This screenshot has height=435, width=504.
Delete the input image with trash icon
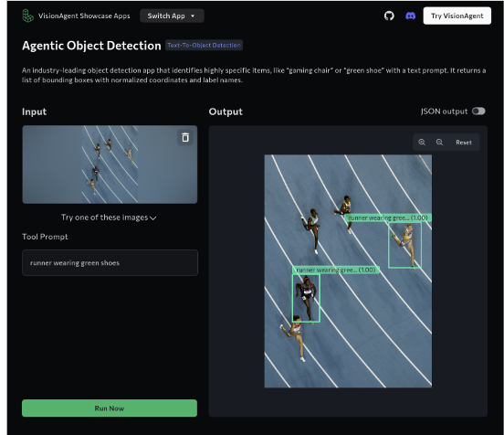tap(185, 137)
